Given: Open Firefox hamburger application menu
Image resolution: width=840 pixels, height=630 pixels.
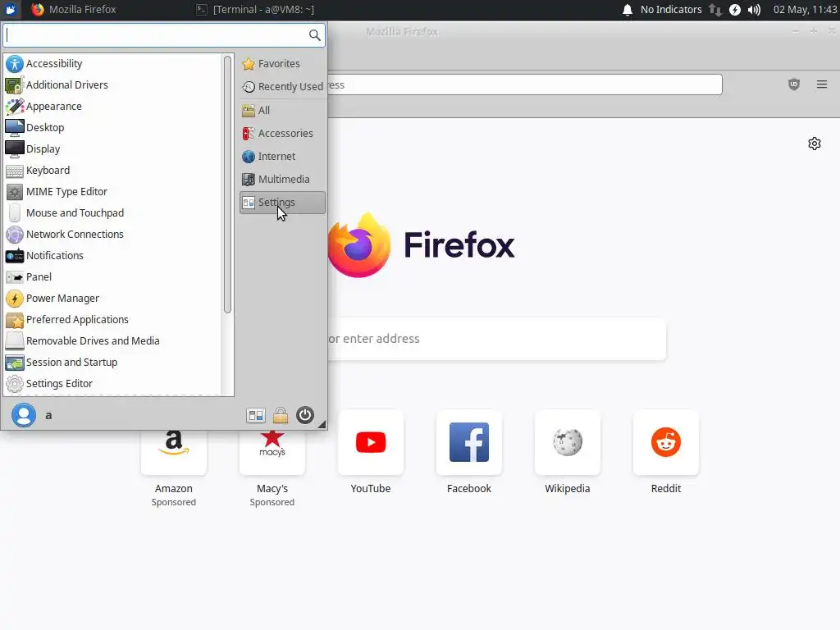Looking at the screenshot, I should [x=822, y=84].
